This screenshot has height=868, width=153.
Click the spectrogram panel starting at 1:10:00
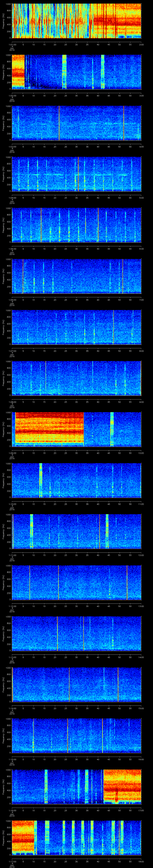[x=77, y=480]
